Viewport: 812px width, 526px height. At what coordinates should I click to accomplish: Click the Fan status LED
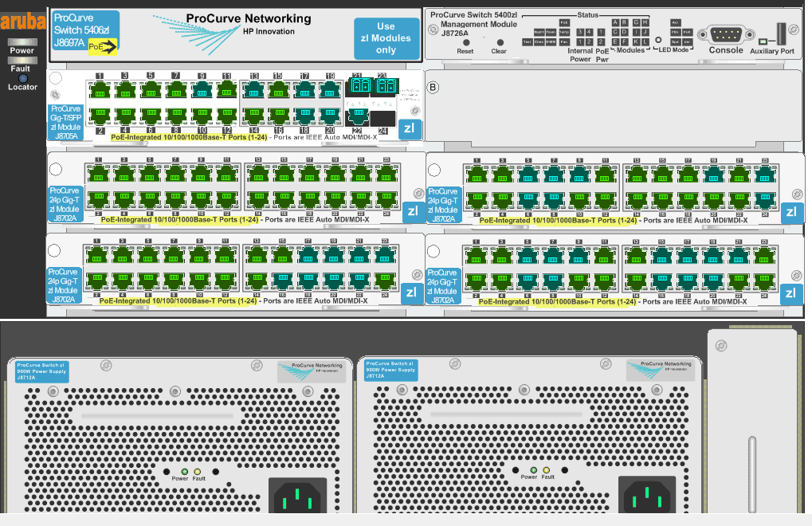[564, 42]
